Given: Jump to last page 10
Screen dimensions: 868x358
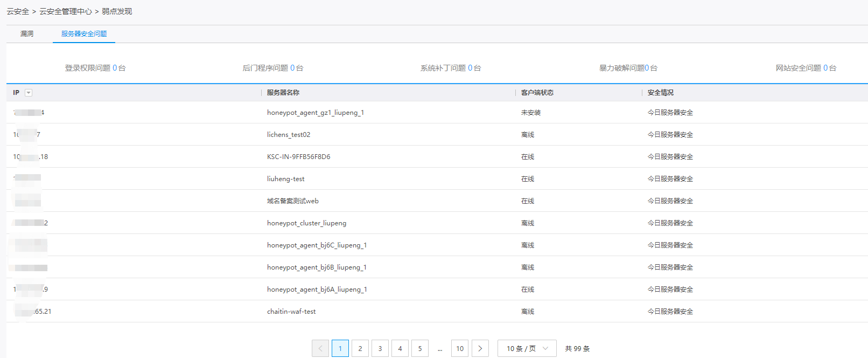Looking at the screenshot, I should (460, 348).
